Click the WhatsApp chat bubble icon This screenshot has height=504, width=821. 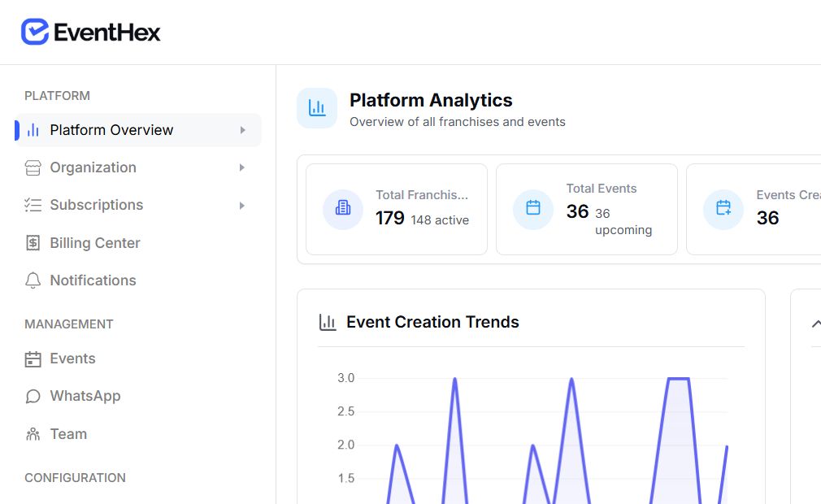click(x=33, y=396)
